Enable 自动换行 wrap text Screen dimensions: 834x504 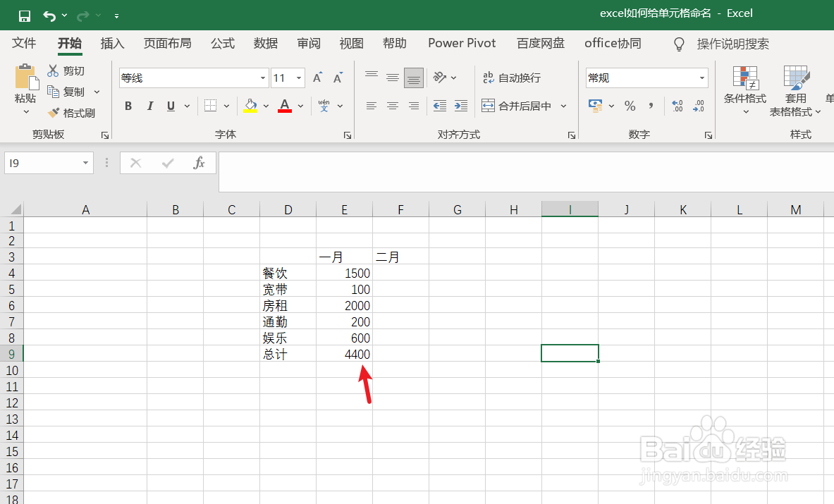[x=510, y=78]
